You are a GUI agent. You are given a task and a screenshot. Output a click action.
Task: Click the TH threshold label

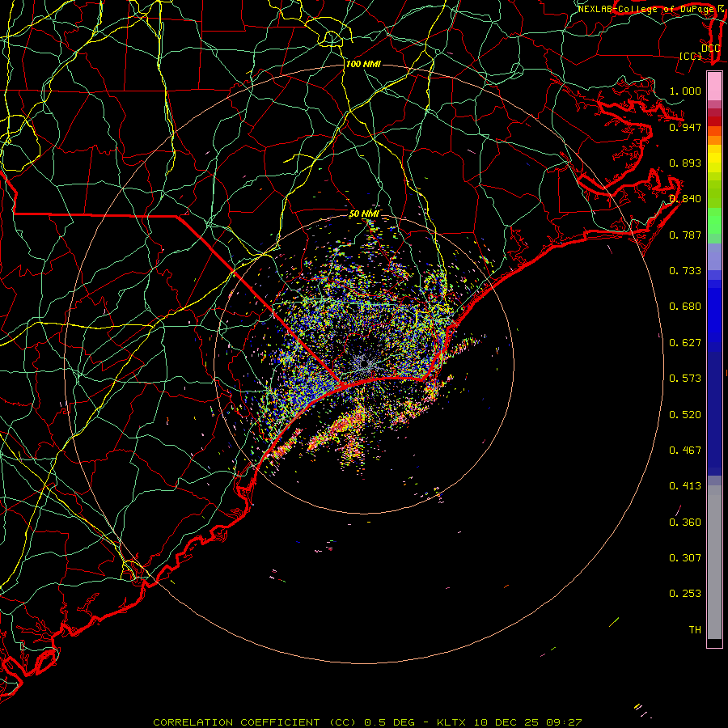tap(695, 630)
